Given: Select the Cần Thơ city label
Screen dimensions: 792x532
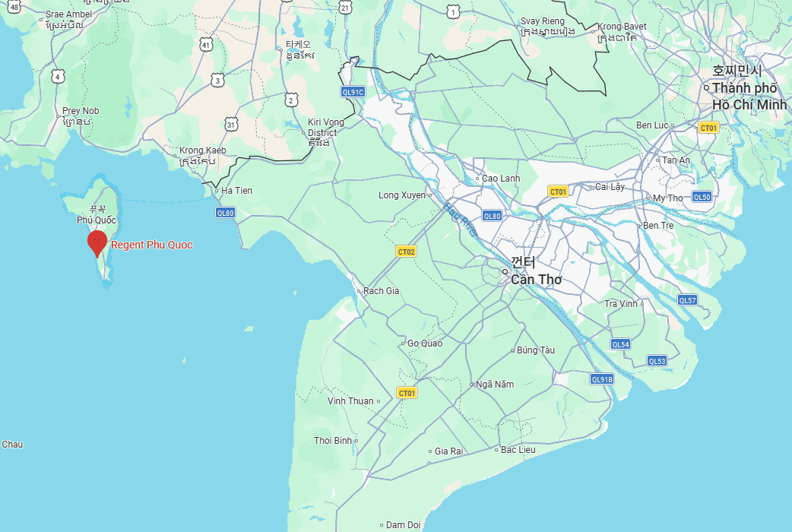Looking at the screenshot, I should pyautogui.click(x=536, y=280).
